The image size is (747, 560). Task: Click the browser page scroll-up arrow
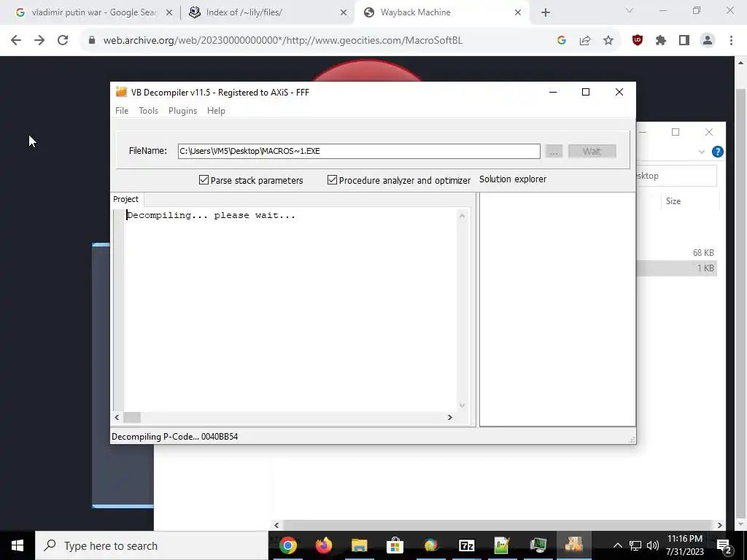click(x=741, y=63)
